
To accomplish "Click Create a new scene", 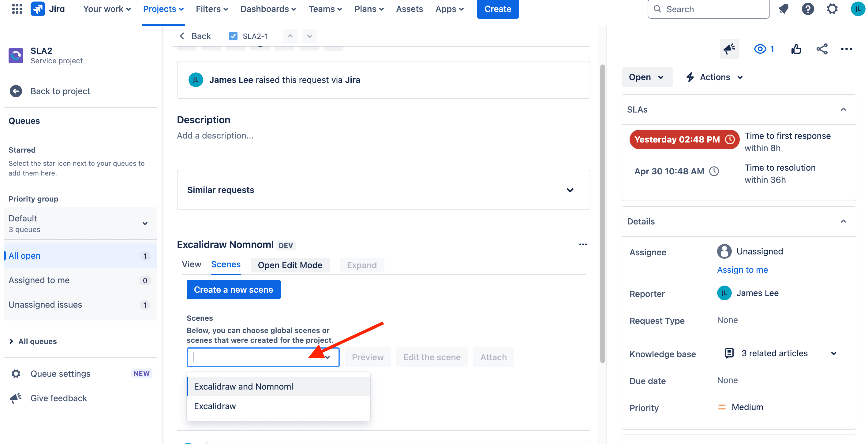I will pyautogui.click(x=234, y=290).
